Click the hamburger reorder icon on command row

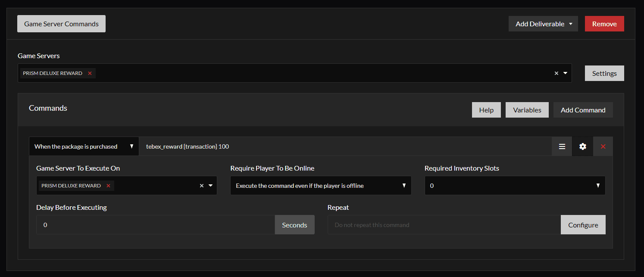(562, 146)
